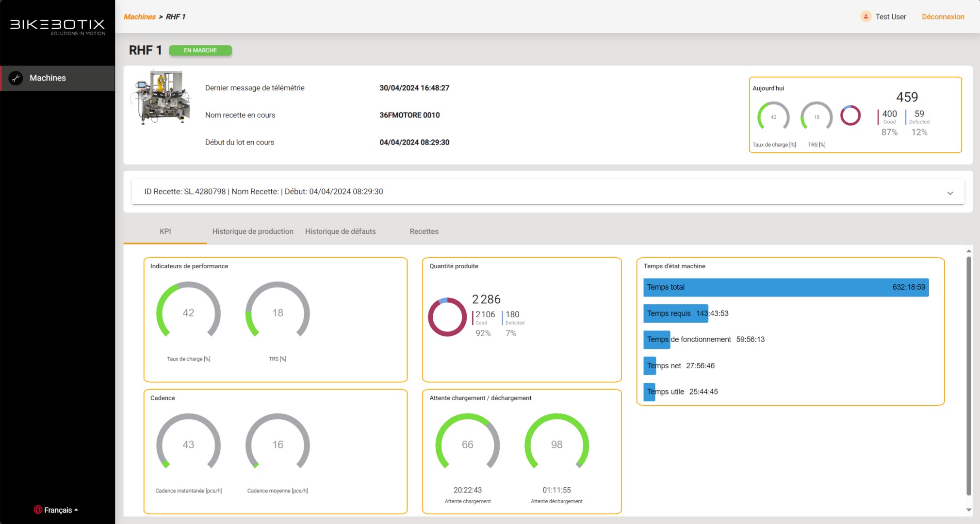Select the Recettes tab
Viewport: 980px width, 524px height.
point(424,231)
